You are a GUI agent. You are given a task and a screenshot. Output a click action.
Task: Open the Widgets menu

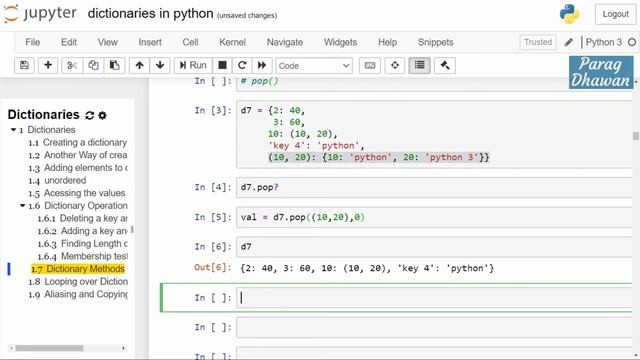tap(340, 42)
